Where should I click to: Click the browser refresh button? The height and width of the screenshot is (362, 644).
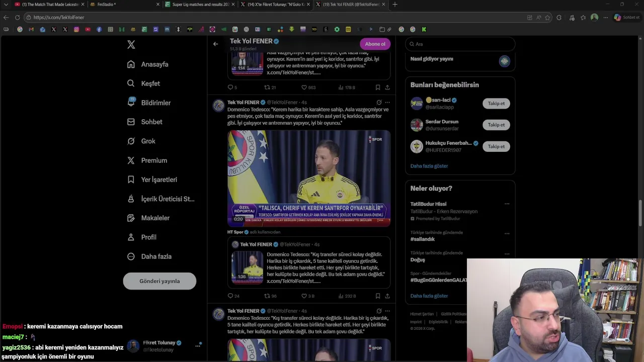[x=17, y=18]
